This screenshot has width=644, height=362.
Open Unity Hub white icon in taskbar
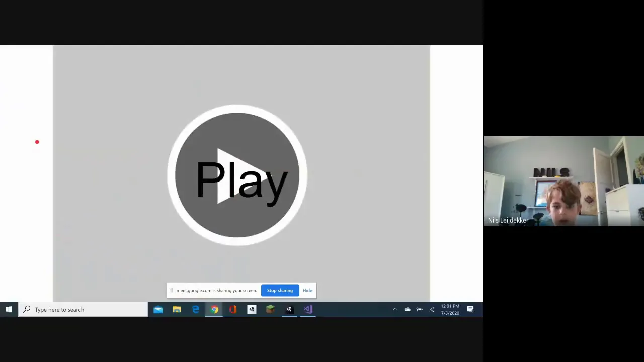252,309
